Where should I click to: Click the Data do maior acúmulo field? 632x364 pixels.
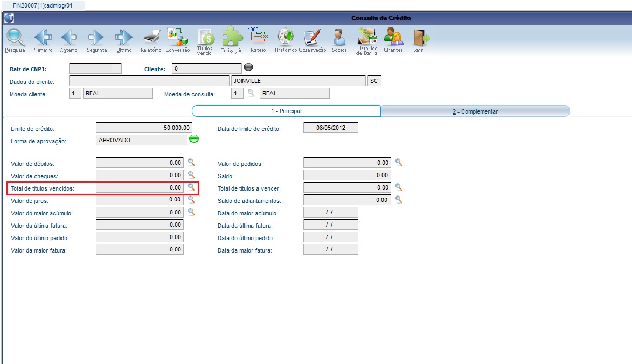coord(330,212)
